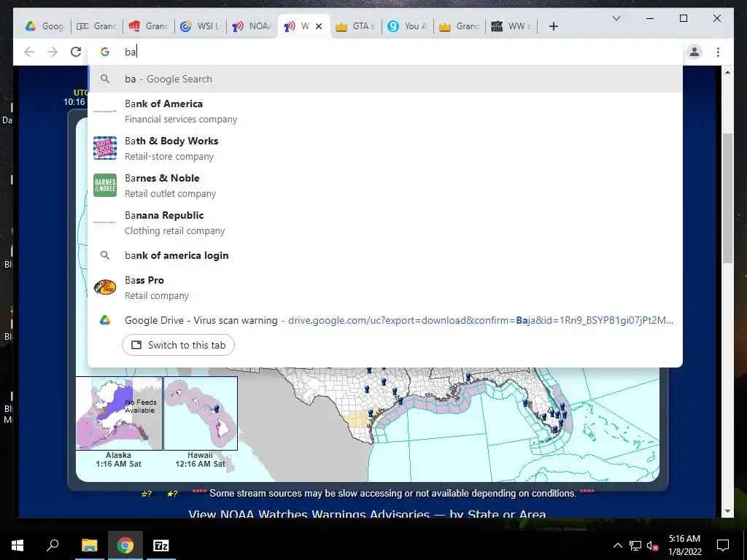Screen dimensions: 747x560
Task: Click the Bath & Body Works logo icon
Action: (x=105, y=148)
